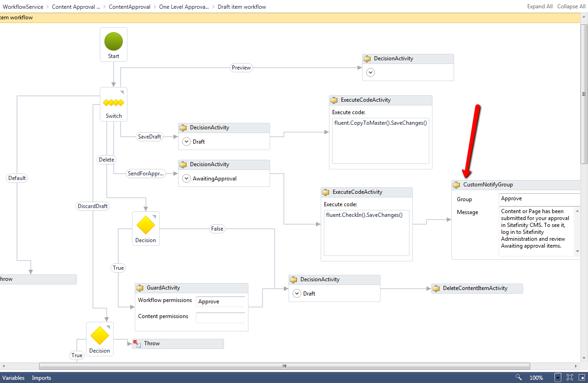Open the Variables tab
Image resolution: width=588 pixels, height=383 pixels.
(13, 378)
